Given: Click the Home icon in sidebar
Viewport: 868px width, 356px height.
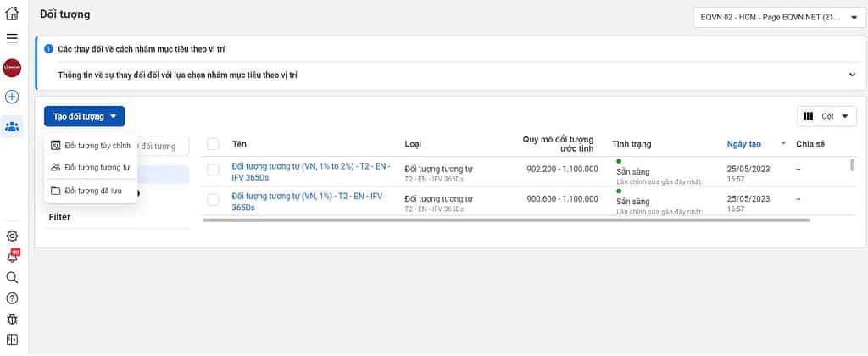Looking at the screenshot, I should pos(12,14).
